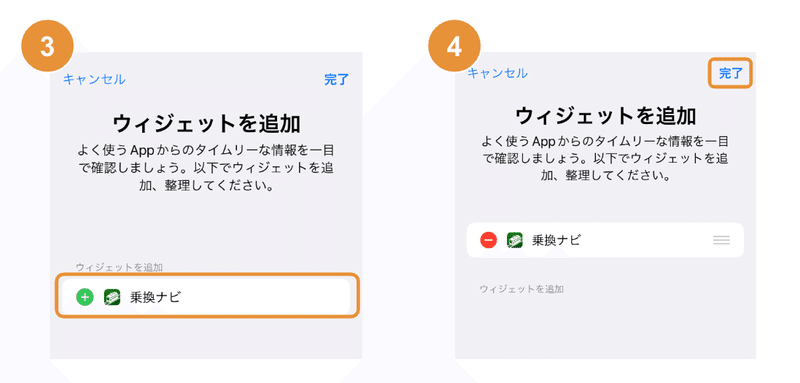800x383 pixels.
Task: Tap キャンセル in the step 4 panel
Action: pyautogui.click(x=497, y=73)
